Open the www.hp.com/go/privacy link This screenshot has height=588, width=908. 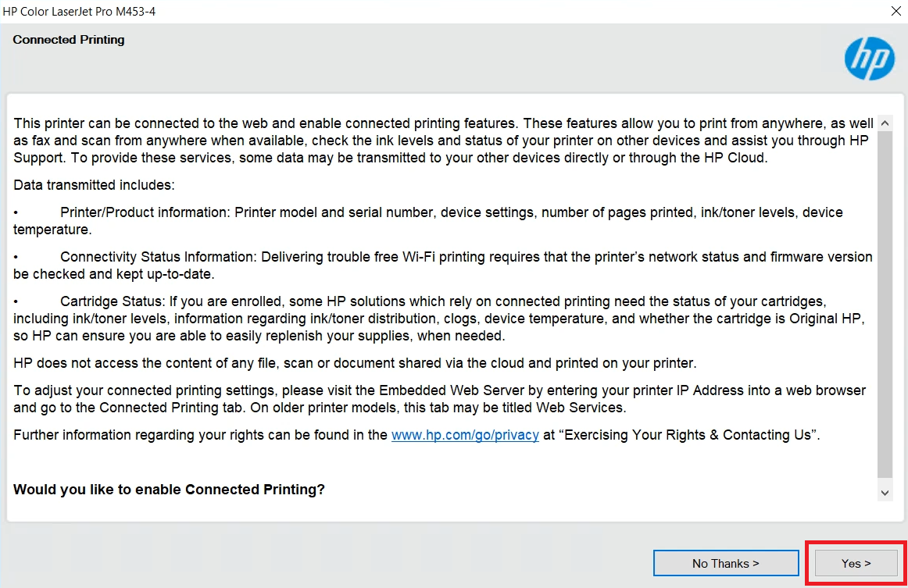point(465,435)
